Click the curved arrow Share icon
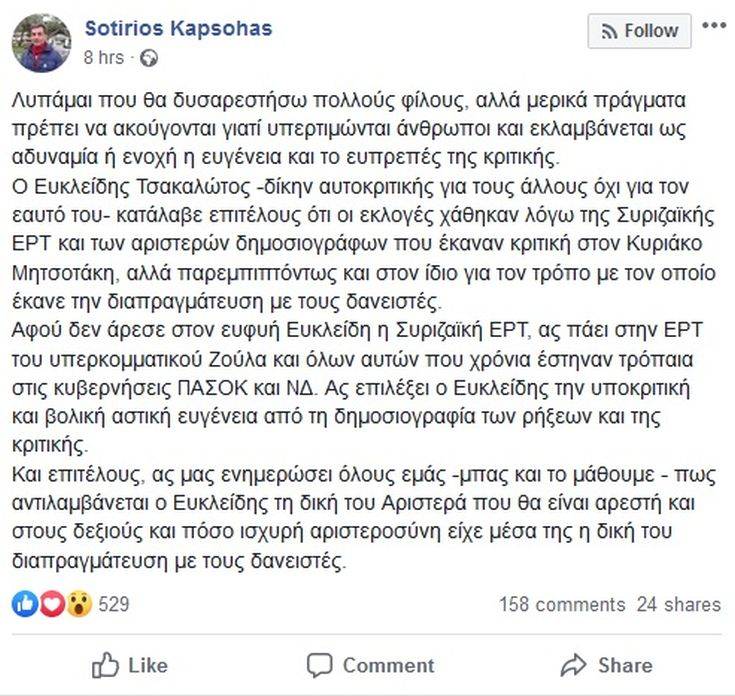Image resolution: width=735 pixels, height=696 pixels. pos(573,665)
